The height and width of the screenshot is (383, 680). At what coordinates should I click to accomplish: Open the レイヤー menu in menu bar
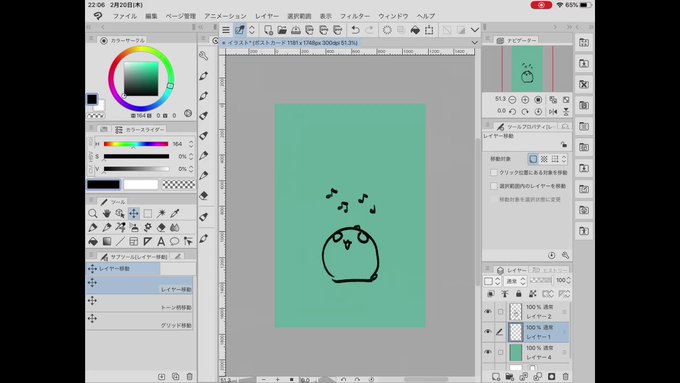[x=267, y=16]
